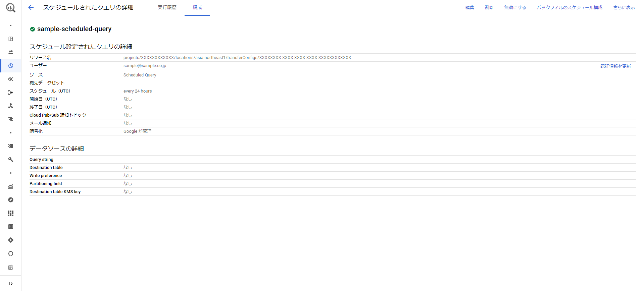Click the every 24 hours schedule value

138,91
